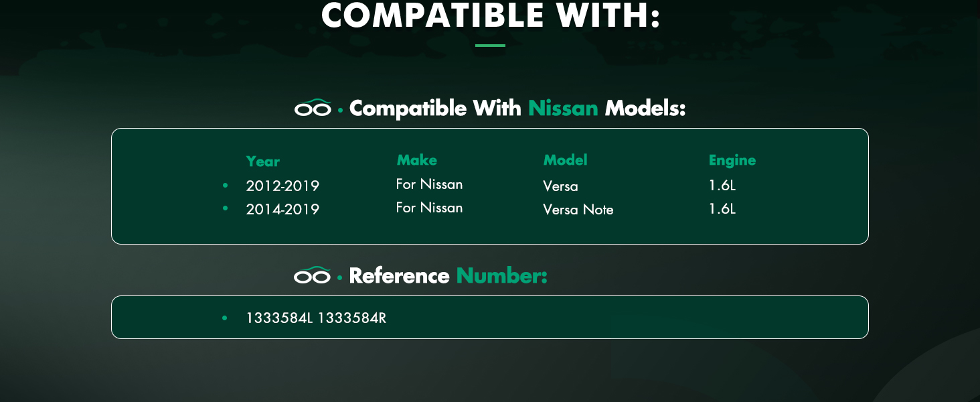980x402 pixels.
Task: Click the car icon beside Reference Number
Action: coord(313,275)
